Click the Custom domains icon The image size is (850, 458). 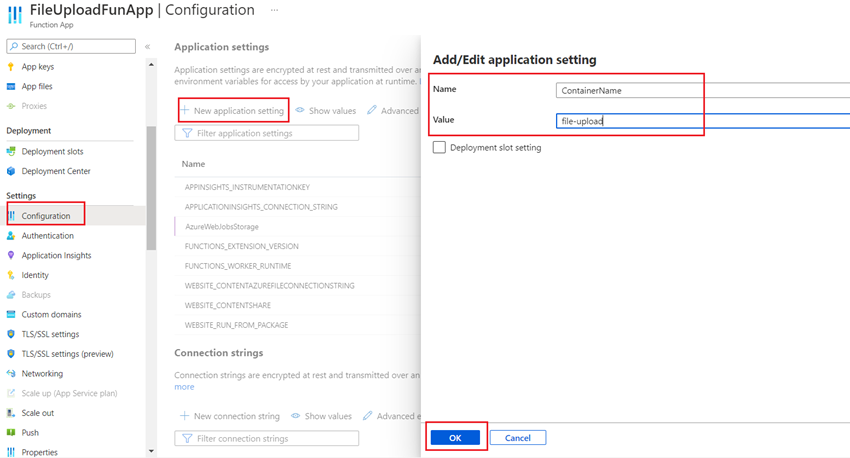[11, 314]
